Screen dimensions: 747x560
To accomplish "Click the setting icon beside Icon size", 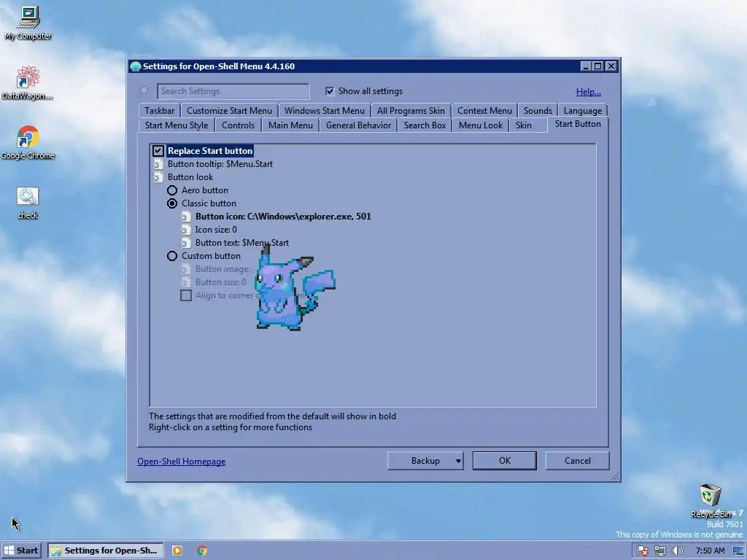I will coord(186,230).
